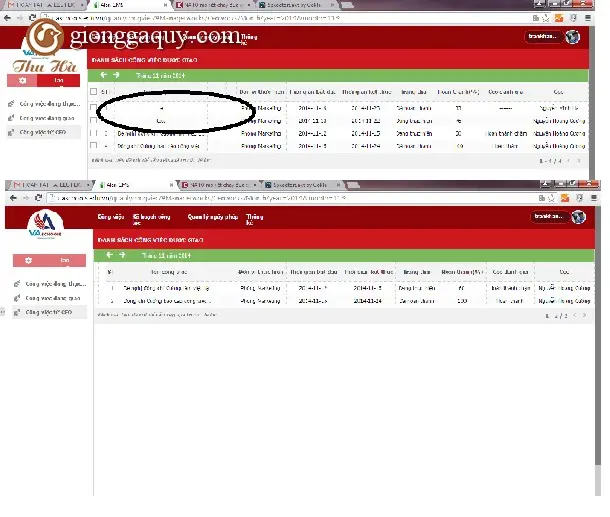Click reload icon in lower browser window
This screenshot has height=517, width=610.
[x=38, y=198]
